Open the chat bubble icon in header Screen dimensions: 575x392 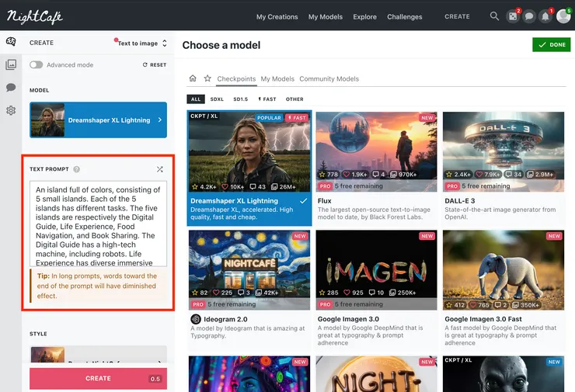tap(529, 16)
